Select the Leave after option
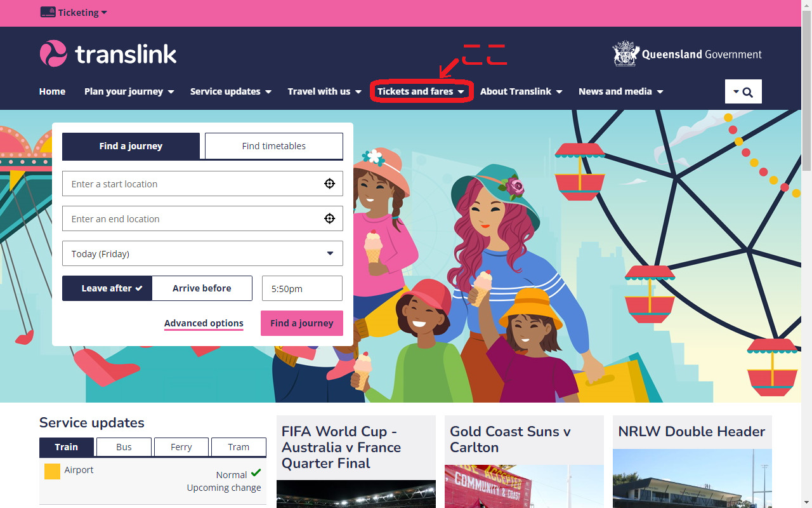 pyautogui.click(x=107, y=288)
